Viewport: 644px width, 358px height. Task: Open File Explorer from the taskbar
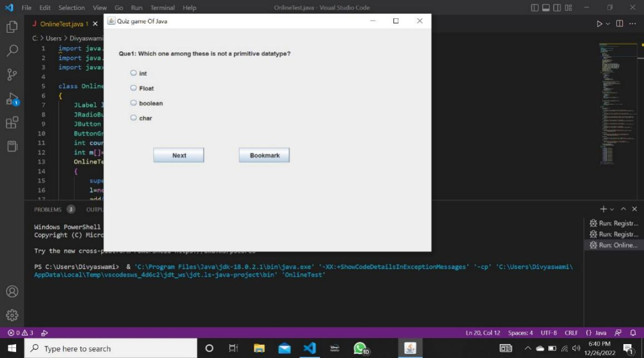259,348
